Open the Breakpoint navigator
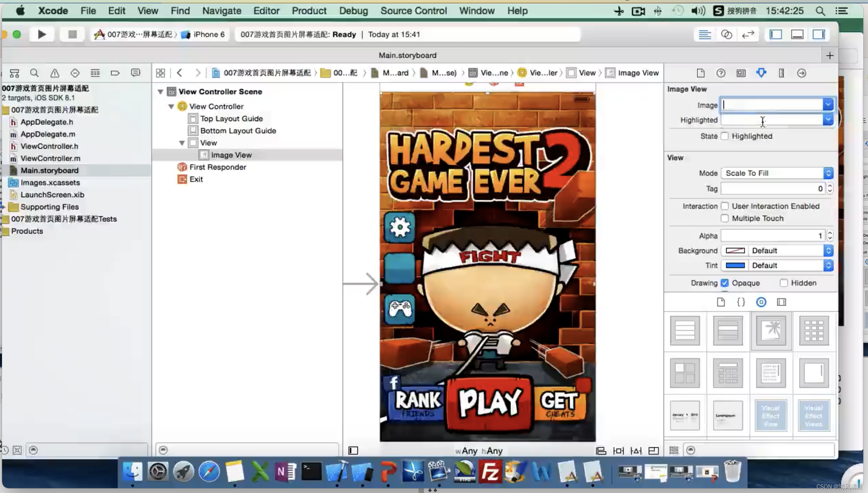The height and width of the screenshot is (493, 868). (x=115, y=73)
